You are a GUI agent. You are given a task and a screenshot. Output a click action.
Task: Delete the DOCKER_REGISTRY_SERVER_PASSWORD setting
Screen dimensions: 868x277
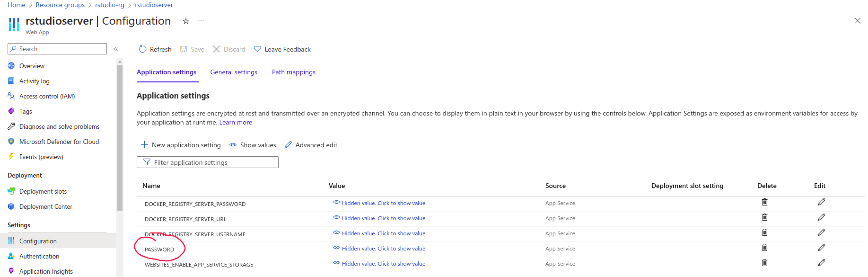(764, 202)
